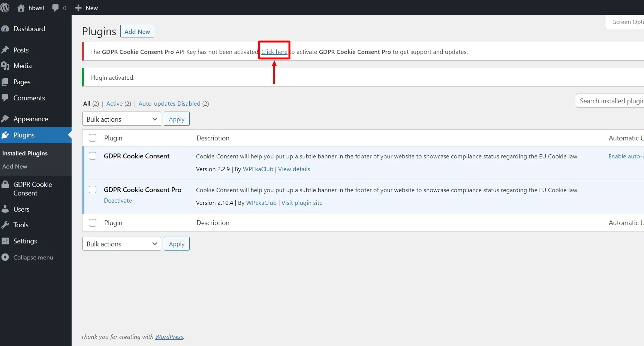This screenshot has width=644, height=346.
Task: Open the WordPress logo menu
Action: coord(5,7)
